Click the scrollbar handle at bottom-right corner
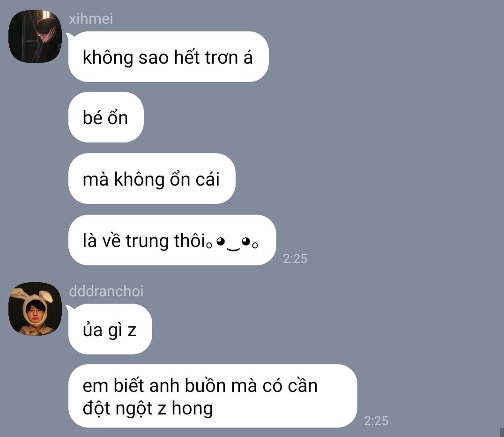The height and width of the screenshot is (437, 504). (502, 432)
